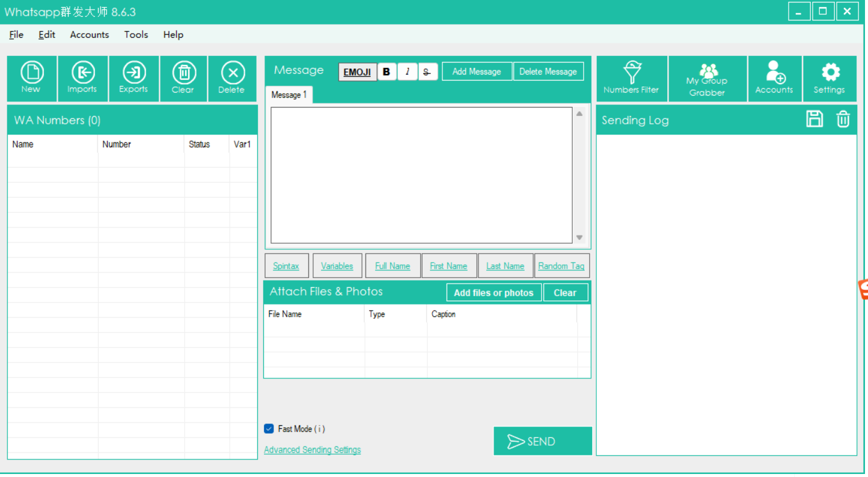
Task: Clear the WA numbers list
Action: pos(183,73)
